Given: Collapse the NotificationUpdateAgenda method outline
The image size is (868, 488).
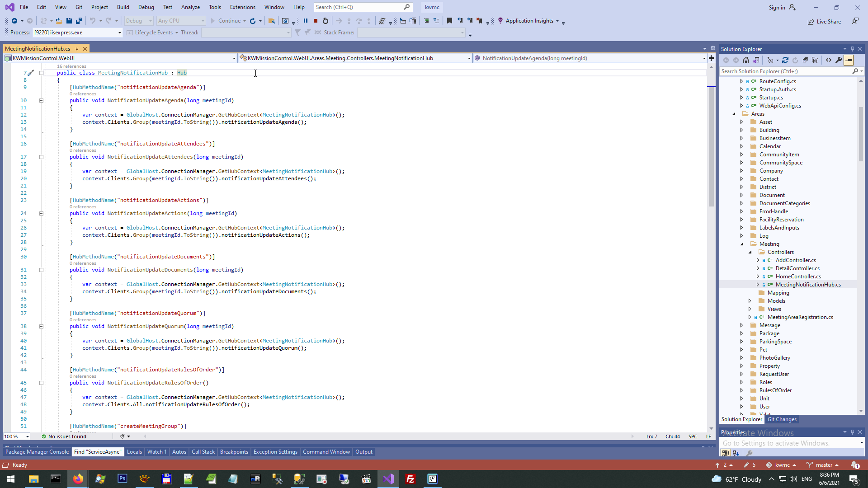Looking at the screenshot, I should tap(41, 100).
